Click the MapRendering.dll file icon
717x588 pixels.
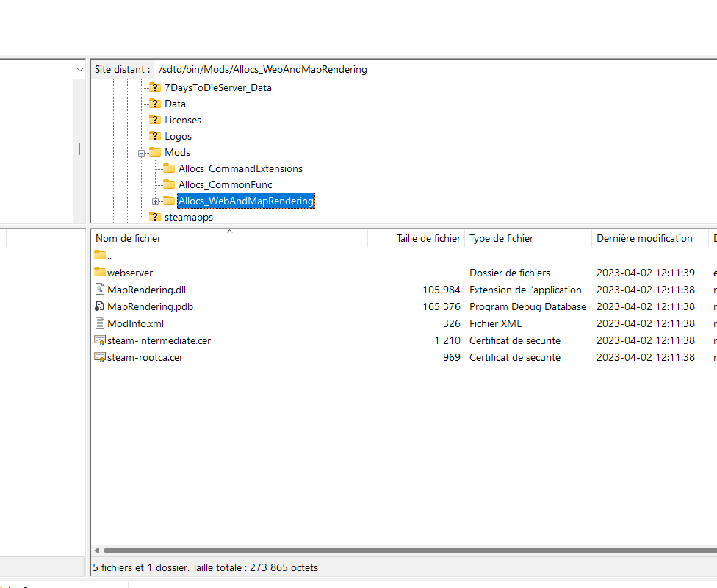coord(100,289)
